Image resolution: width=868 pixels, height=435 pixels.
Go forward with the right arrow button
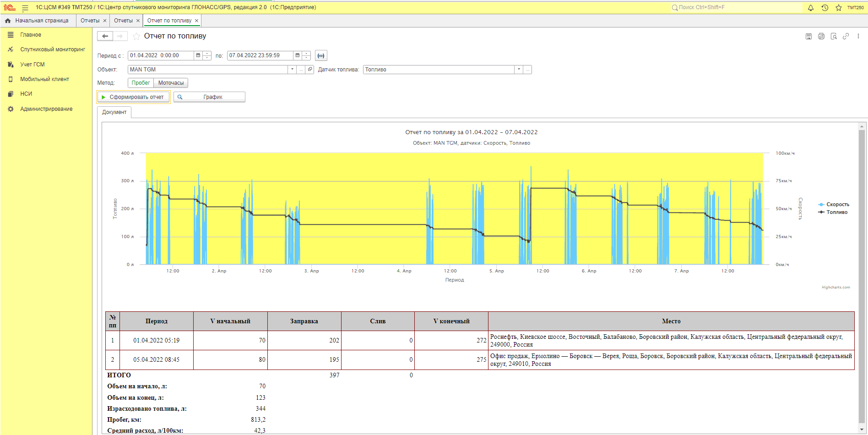tap(120, 36)
